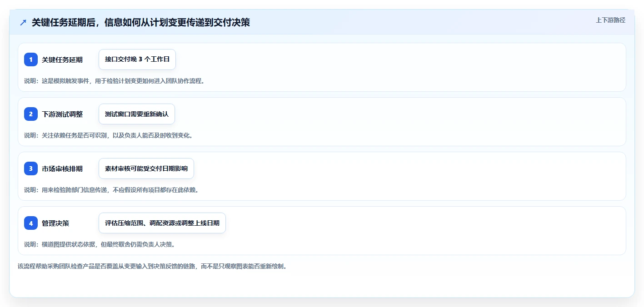Select the 素材审核可能受交付日期影响 chip
Image resolution: width=644 pixels, height=307 pixels.
(146, 168)
